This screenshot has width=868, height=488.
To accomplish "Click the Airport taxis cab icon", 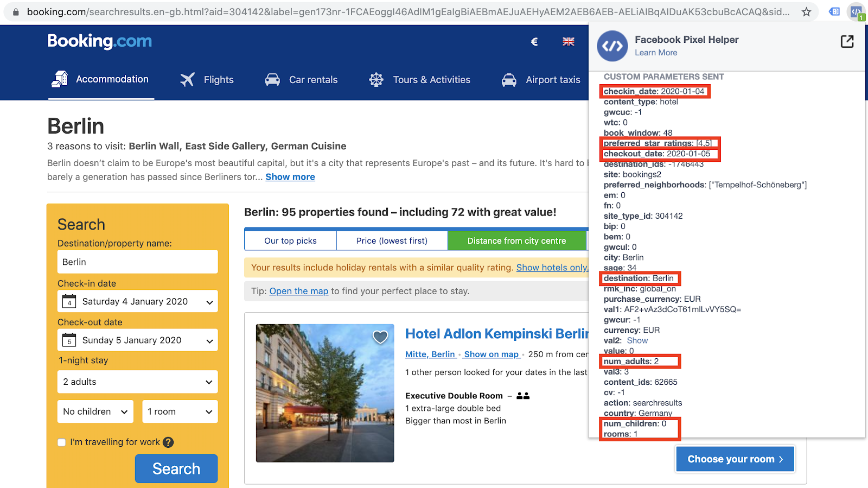I will click(509, 80).
